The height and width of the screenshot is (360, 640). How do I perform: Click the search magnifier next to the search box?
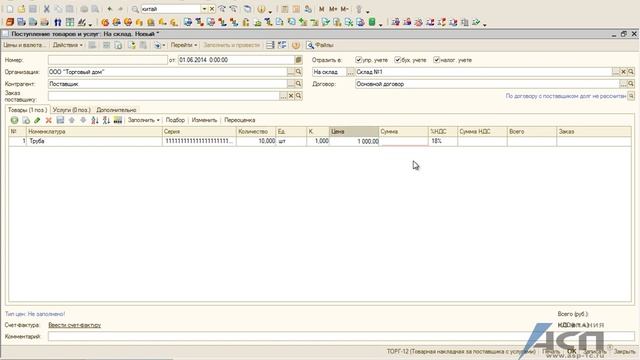135,9
